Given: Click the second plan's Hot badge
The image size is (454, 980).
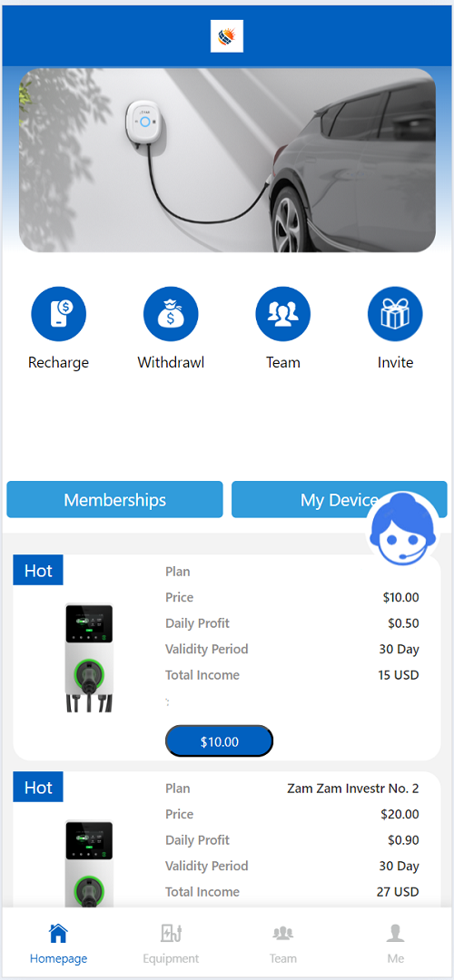Looking at the screenshot, I should [38, 787].
